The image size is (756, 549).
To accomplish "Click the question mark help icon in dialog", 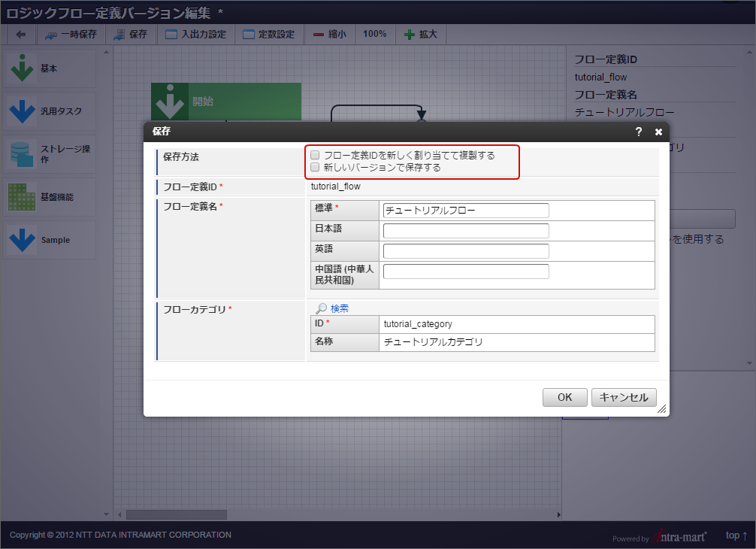I will point(638,132).
